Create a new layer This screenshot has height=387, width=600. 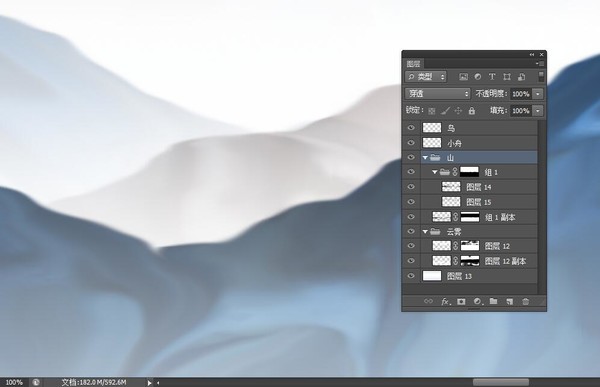click(509, 302)
